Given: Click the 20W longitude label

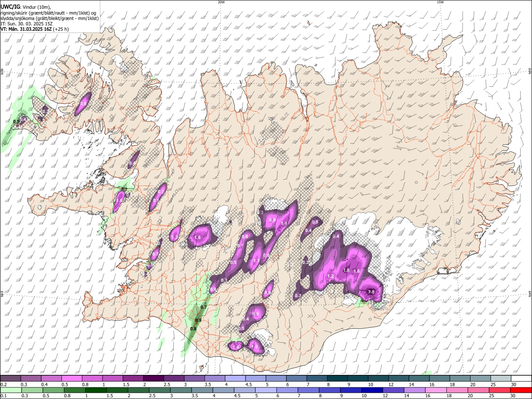Looking at the screenshot, I should coord(221,2).
